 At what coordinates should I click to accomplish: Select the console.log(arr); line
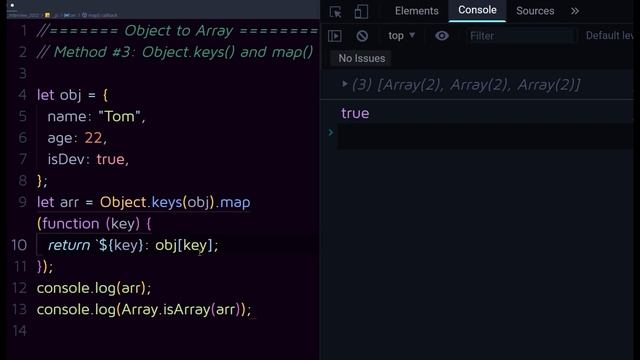pos(94,288)
